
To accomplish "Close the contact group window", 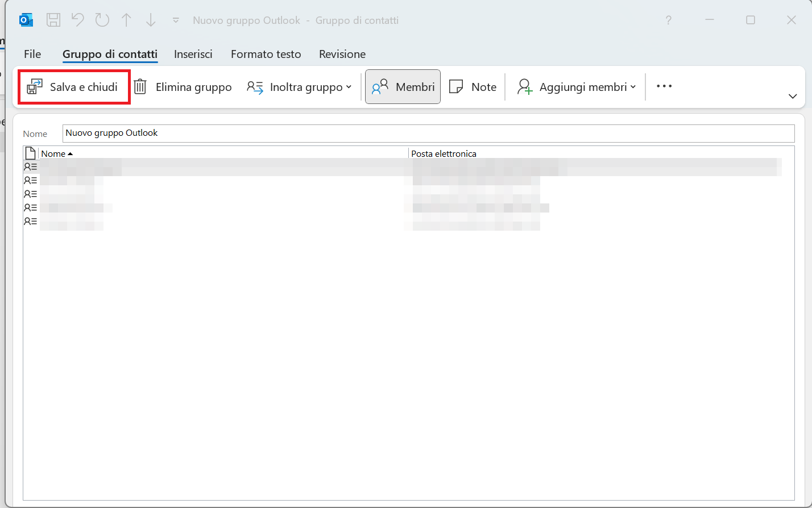I will 792,20.
